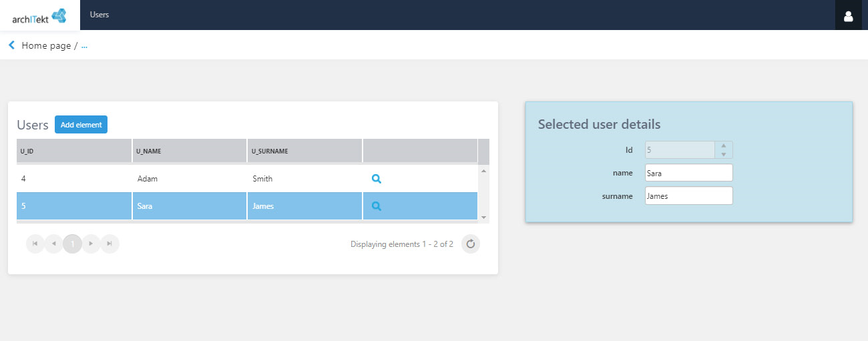Select the Adam name cell
Viewport: 868px width, 341px height.
pyautogui.click(x=190, y=179)
